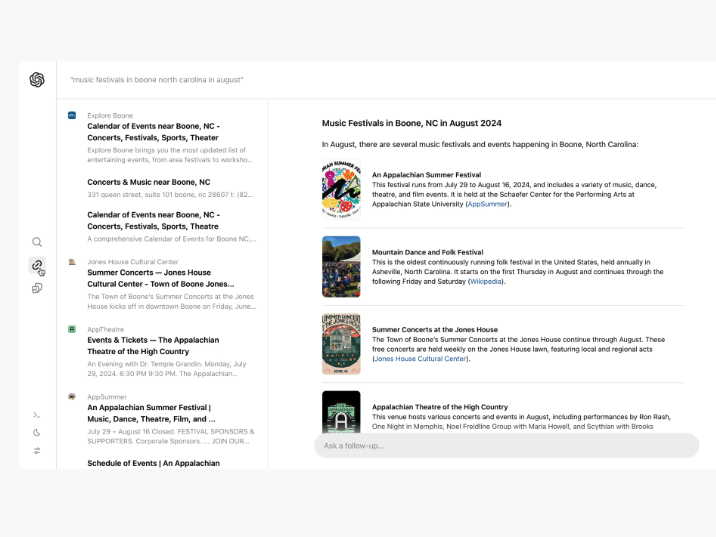The image size is (716, 537).
Task: Open the settings sliders icon
Action: [x=37, y=451]
